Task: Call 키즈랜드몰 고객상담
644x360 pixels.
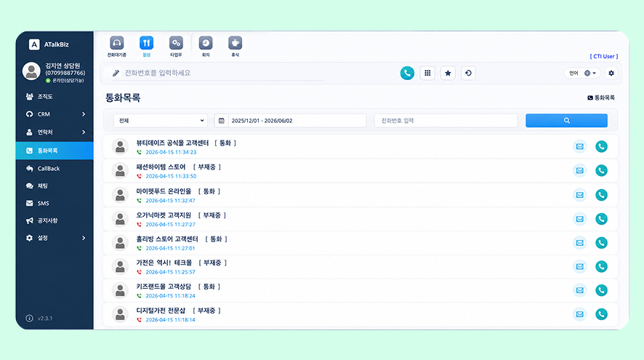Action: point(601,291)
